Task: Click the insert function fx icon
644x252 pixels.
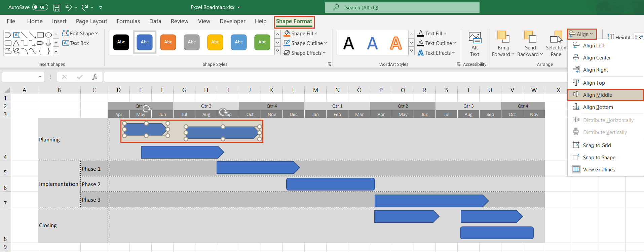Action: (x=94, y=77)
